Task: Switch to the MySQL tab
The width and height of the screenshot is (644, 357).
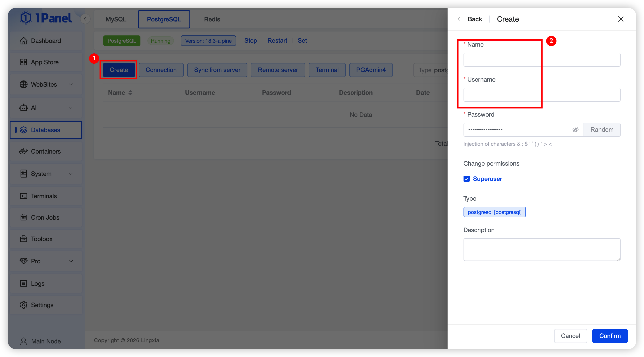Action: [116, 19]
